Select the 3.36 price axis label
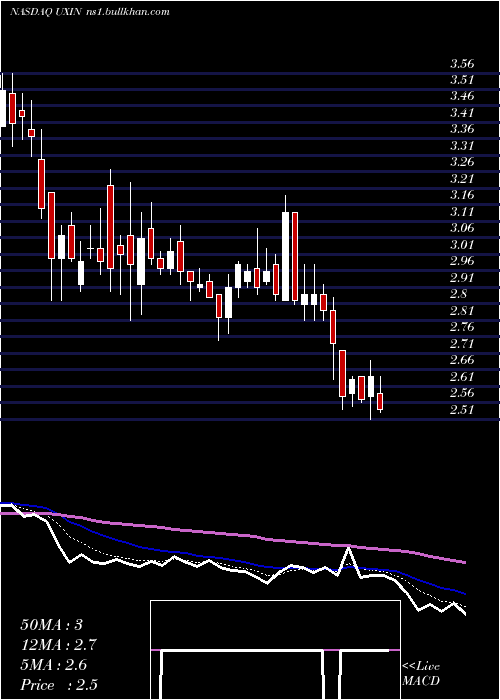This screenshot has width=500, height=700. tap(462, 129)
